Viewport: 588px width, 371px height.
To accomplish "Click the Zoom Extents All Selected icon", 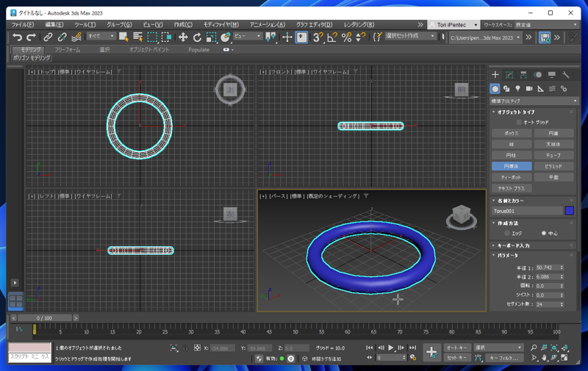I will pyautogui.click(x=564, y=347).
